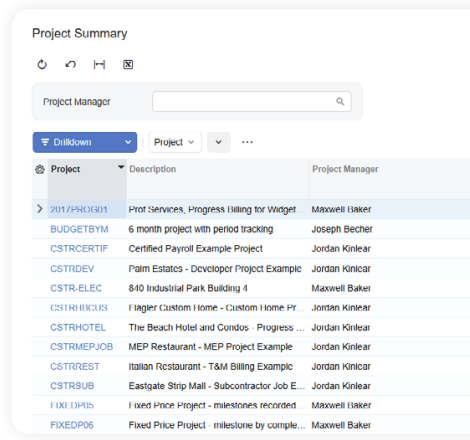The width and height of the screenshot is (470, 440).
Task: Click the filter icon on Drilldown button
Action: pos(45,142)
